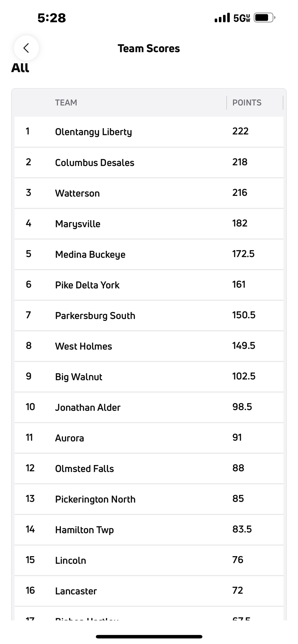Screen dimensions: 298x644
Task: Sort by the TEAM column header
Action: 66,102
